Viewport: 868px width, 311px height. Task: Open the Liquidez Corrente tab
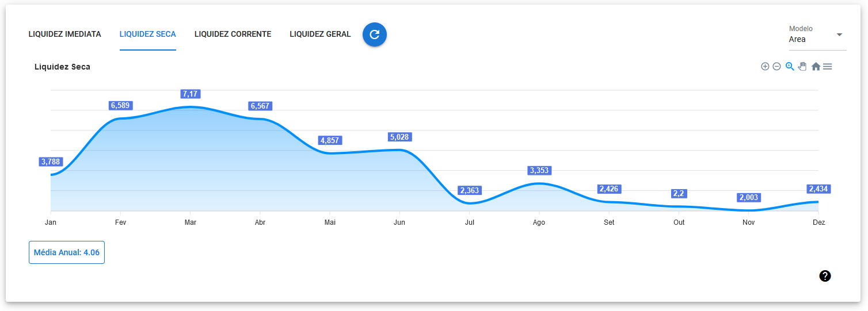tap(233, 34)
